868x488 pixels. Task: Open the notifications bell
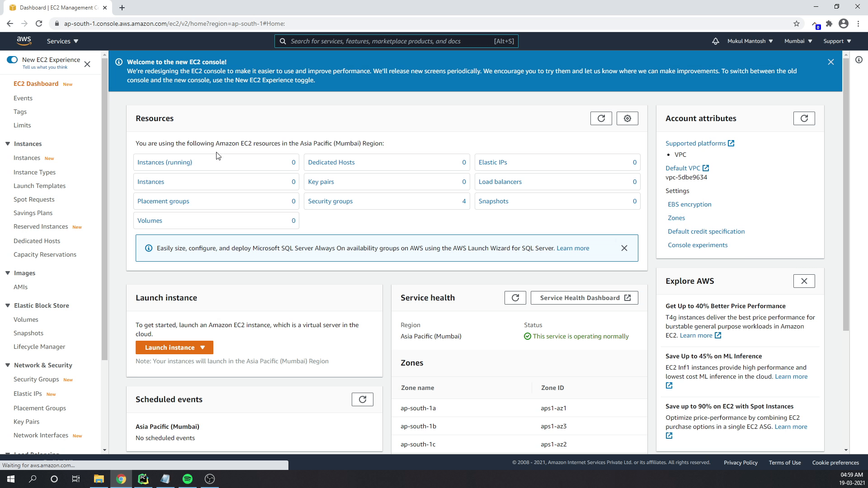click(715, 41)
